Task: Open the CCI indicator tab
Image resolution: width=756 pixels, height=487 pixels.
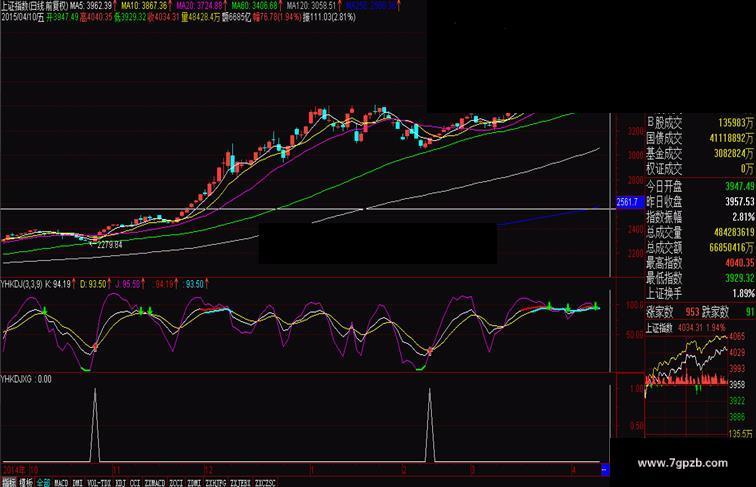Action: (x=135, y=483)
